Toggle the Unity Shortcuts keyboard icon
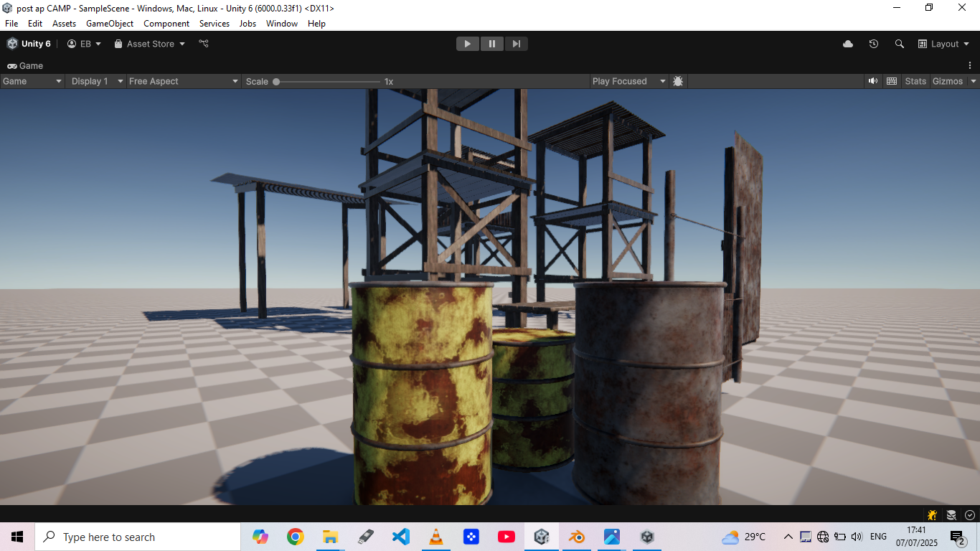980x551 pixels. (892, 81)
